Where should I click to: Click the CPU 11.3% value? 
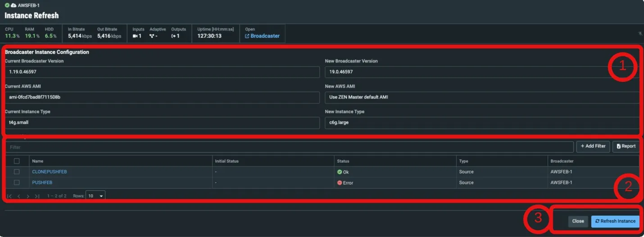click(x=12, y=36)
